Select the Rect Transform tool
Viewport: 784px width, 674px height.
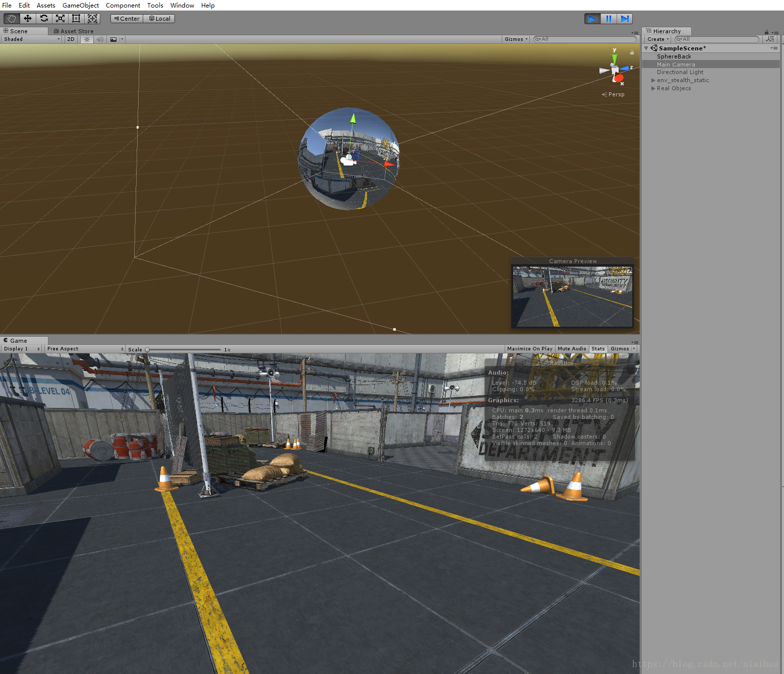coord(76,19)
